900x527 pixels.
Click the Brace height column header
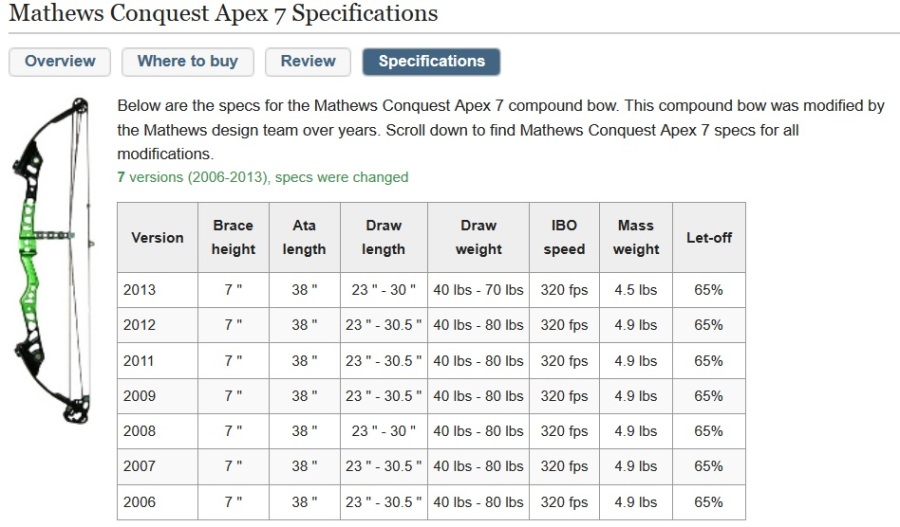[x=233, y=238]
